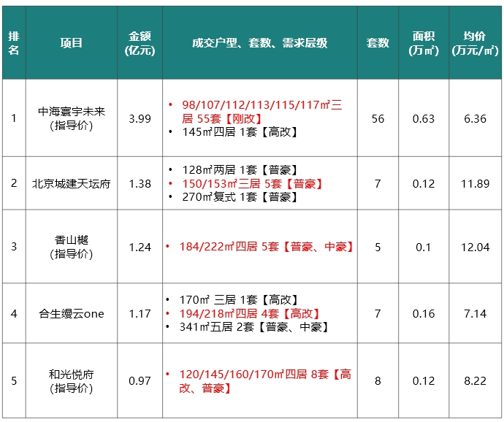Click amount value '1.17'

(140, 313)
